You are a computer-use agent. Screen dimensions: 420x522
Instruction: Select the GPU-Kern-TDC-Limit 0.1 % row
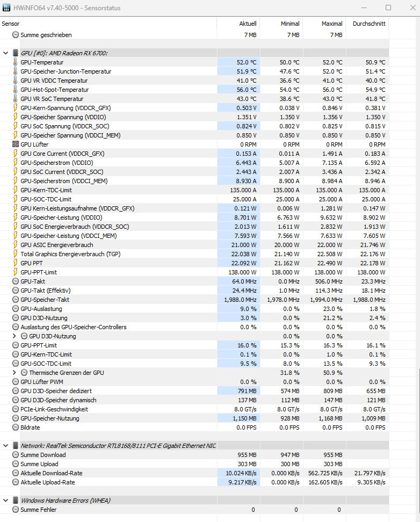(194, 354)
